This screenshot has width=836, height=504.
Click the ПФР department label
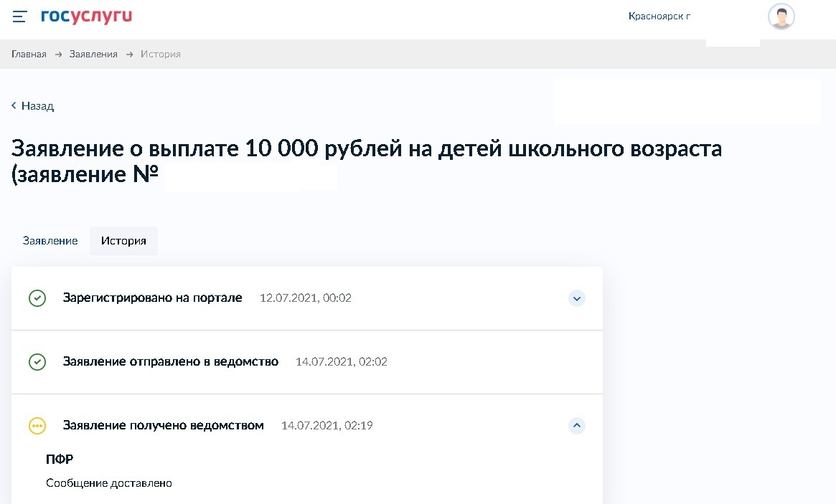[x=60, y=460]
